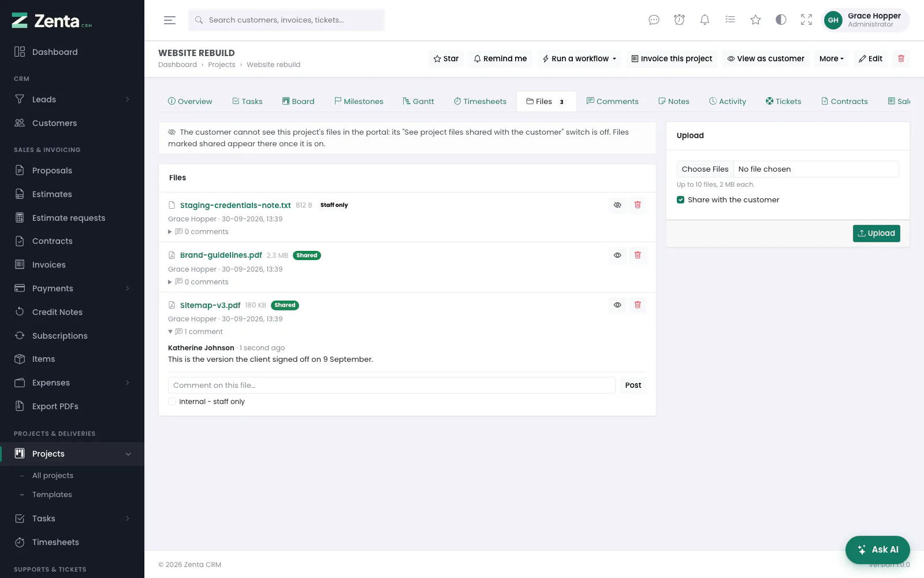Click the Upload button
924x578 pixels.
coord(876,234)
